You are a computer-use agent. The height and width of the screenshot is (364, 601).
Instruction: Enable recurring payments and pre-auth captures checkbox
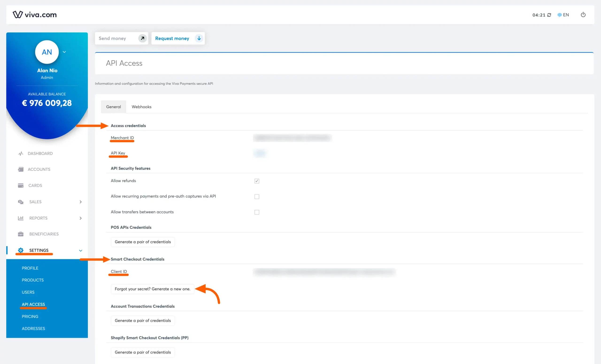(x=257, y=197)
